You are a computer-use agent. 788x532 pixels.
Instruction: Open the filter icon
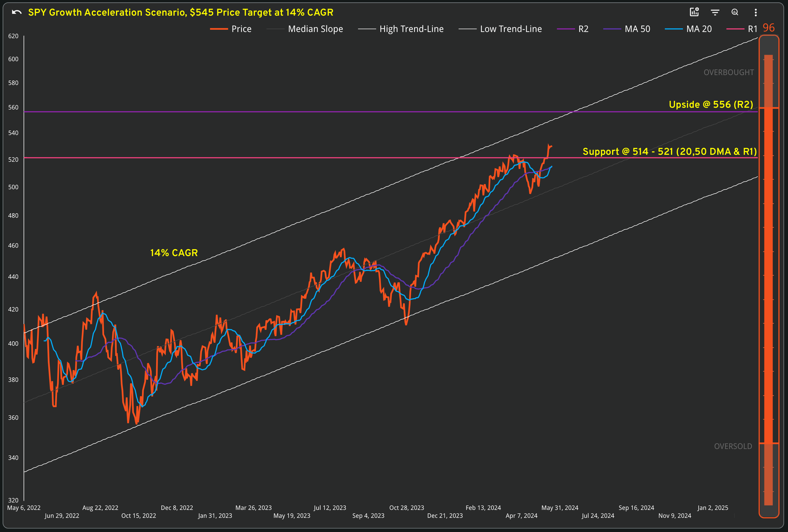click(715, 13)
